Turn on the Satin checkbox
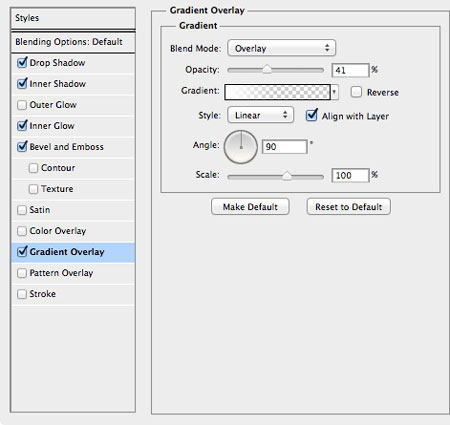 tap(22, 210)
